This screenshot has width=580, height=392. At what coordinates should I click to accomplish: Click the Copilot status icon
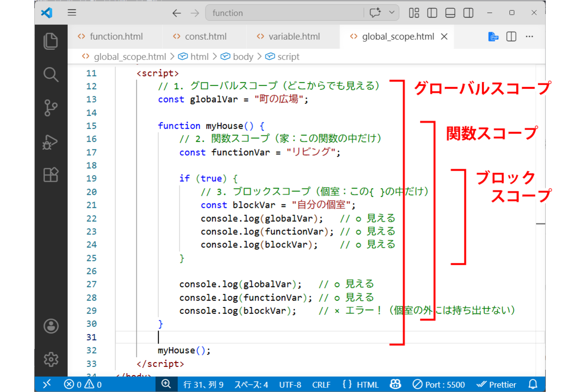tap(395, 385)
